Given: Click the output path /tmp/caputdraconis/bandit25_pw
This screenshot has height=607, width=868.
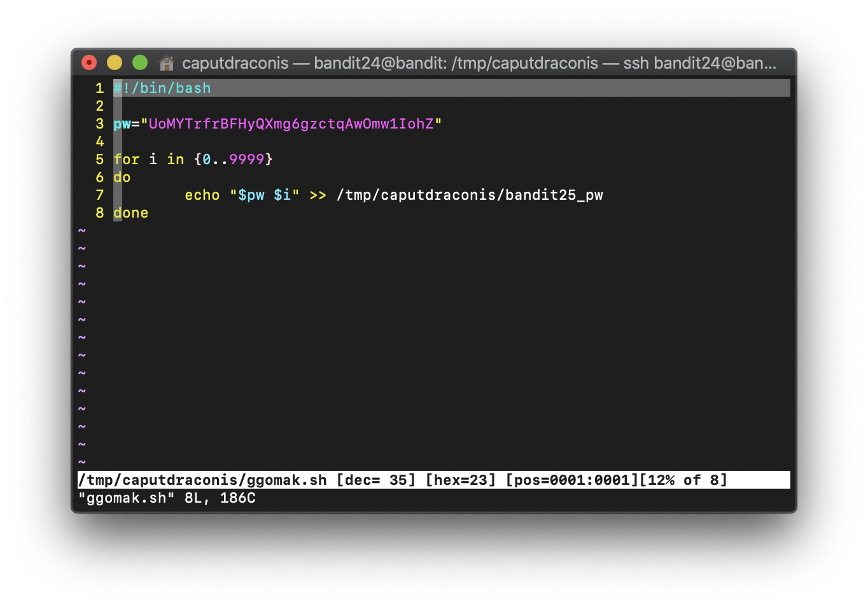Looking at the screenshot, I should (470, 195).
